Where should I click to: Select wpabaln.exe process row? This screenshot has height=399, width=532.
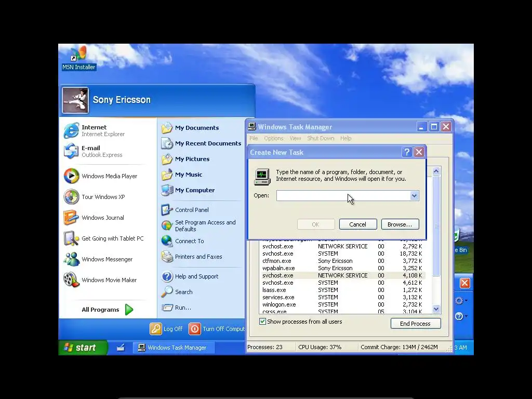(342, 268)
